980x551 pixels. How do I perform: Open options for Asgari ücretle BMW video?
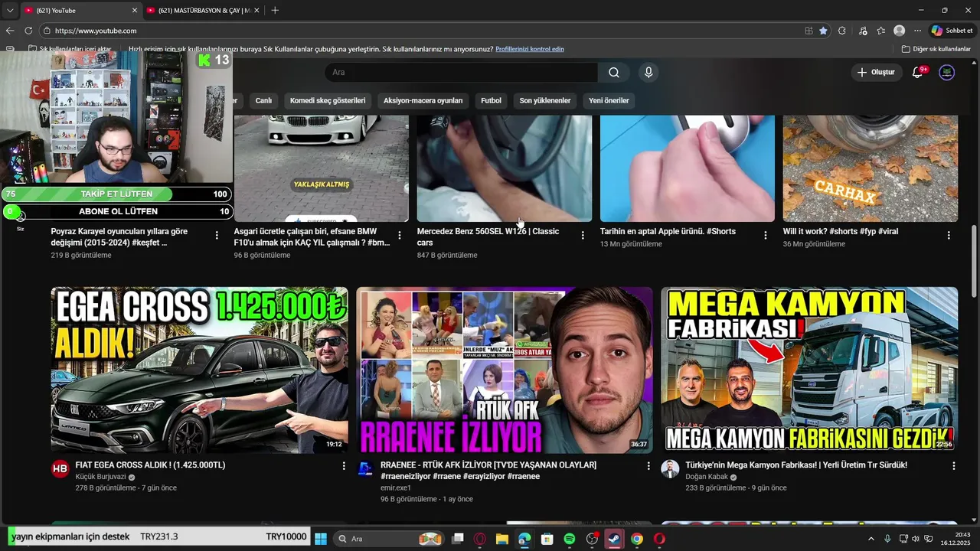[399, 236]
